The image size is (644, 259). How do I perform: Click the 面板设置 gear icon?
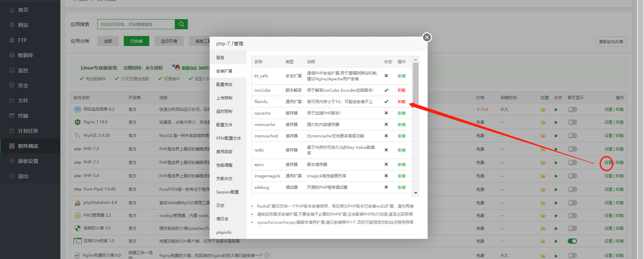pos(12,161)
